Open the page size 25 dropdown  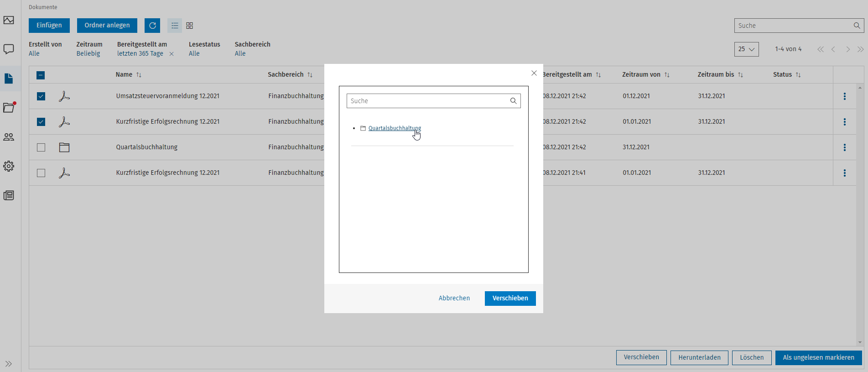click(746, 49)
